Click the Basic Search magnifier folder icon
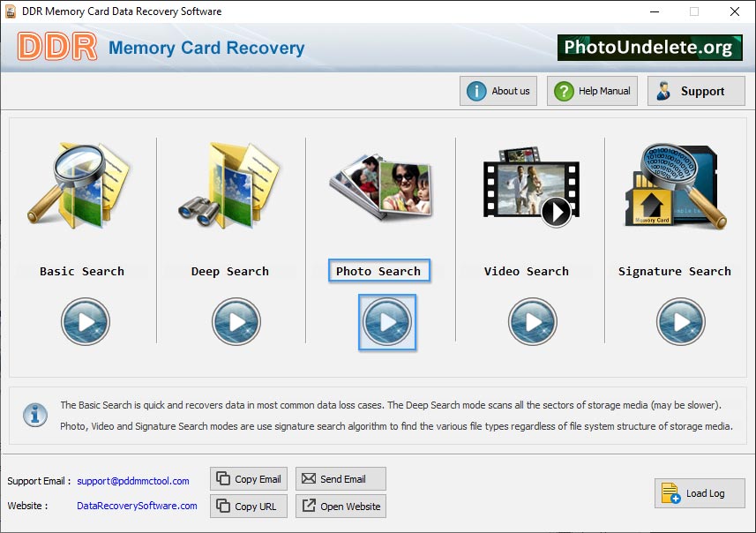Screen dimensions: 756x533 (x=79, y=185)
